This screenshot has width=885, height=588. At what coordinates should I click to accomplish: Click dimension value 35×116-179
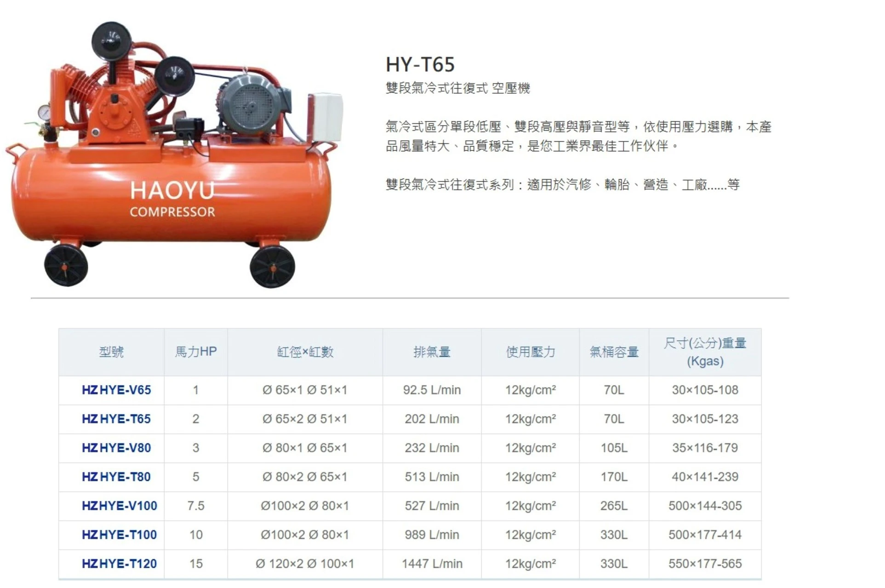pos(705,448)
